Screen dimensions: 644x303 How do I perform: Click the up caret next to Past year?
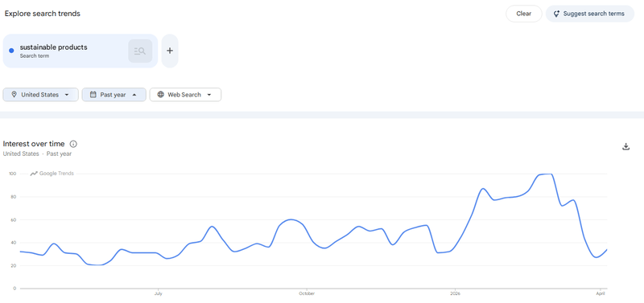point(134,95)
